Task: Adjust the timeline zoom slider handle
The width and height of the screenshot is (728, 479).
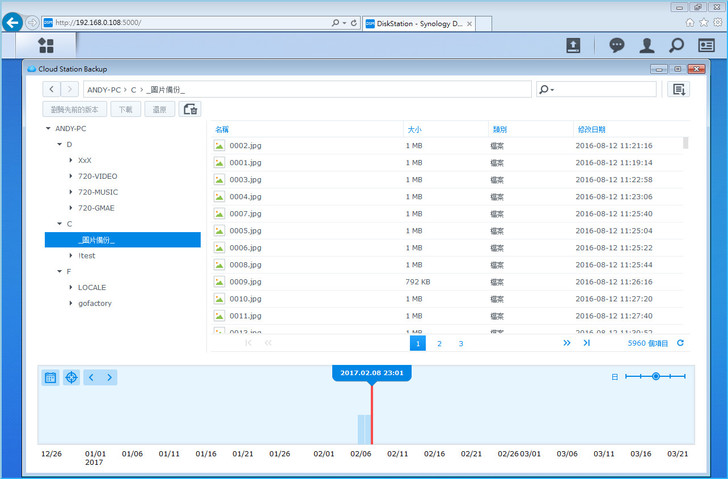Action: 655,376
